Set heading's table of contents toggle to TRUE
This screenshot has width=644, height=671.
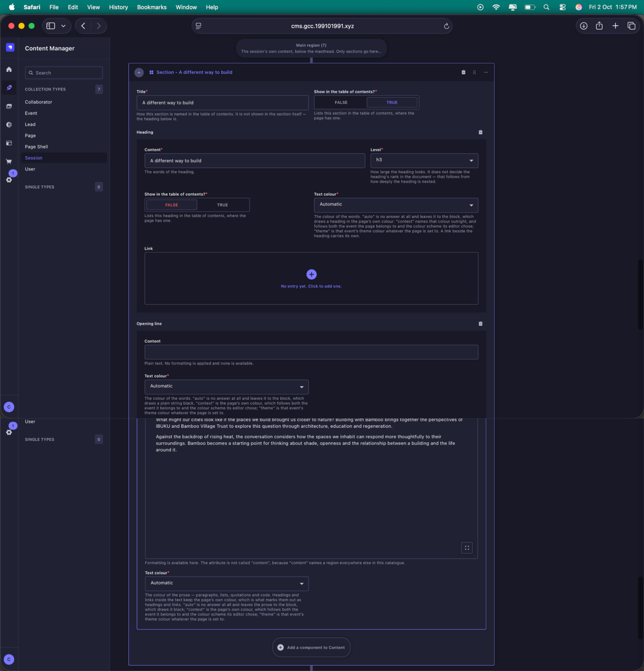(x=222, y=205)
